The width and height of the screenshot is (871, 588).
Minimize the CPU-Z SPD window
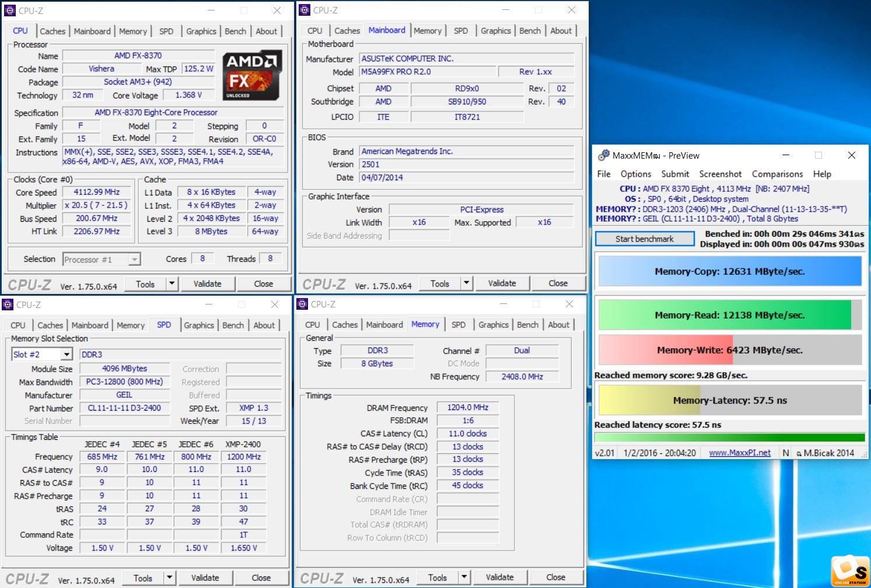click(x=209, y=304)
